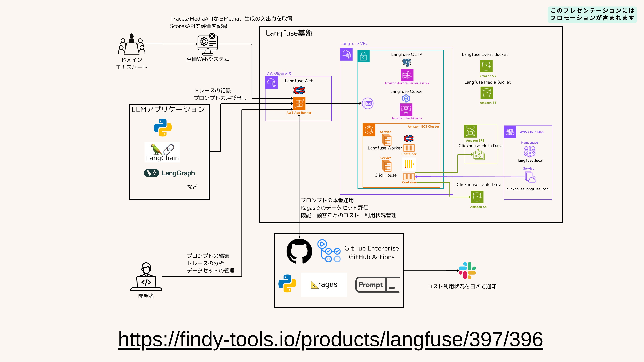Screen dimensions: 644x362
Task: Click the Langfuse Queue hexagon icon
Action: 406,99
